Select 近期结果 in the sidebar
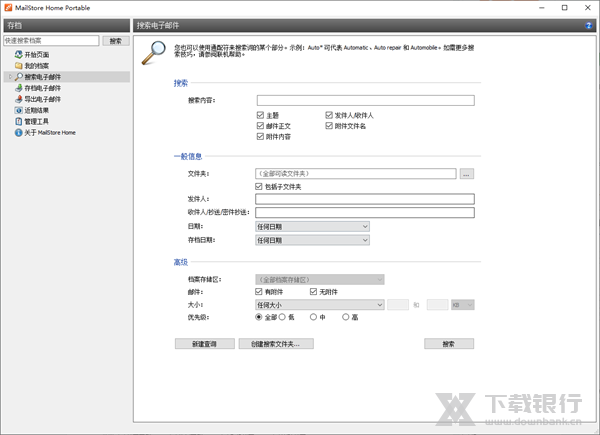The height and width of the screenshot is (435, 600). pos(37,110)
